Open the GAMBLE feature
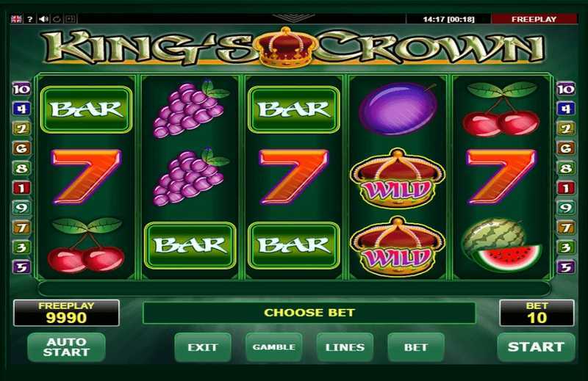Image resolution: width=588 pixels, height=381 pixels. (273, 347)
